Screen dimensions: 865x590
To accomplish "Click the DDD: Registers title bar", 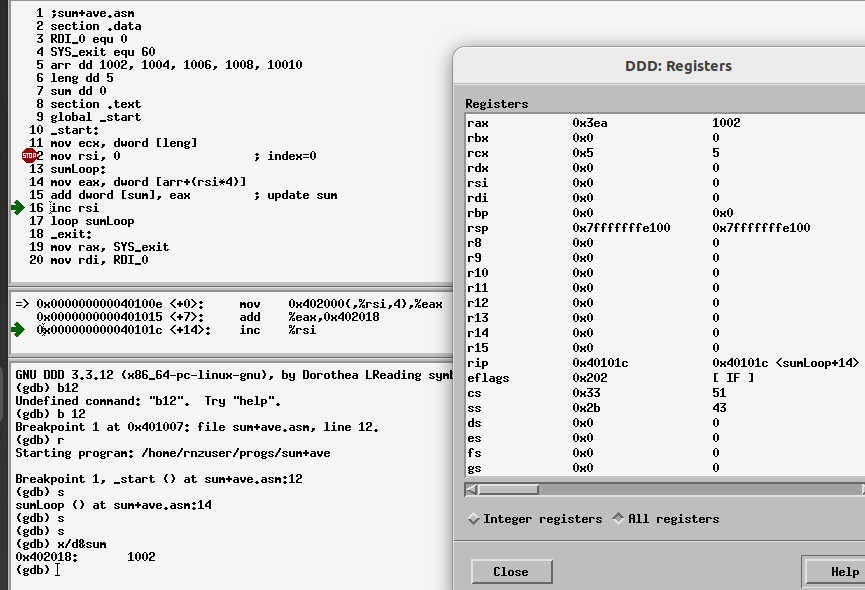I will (659, 66).
